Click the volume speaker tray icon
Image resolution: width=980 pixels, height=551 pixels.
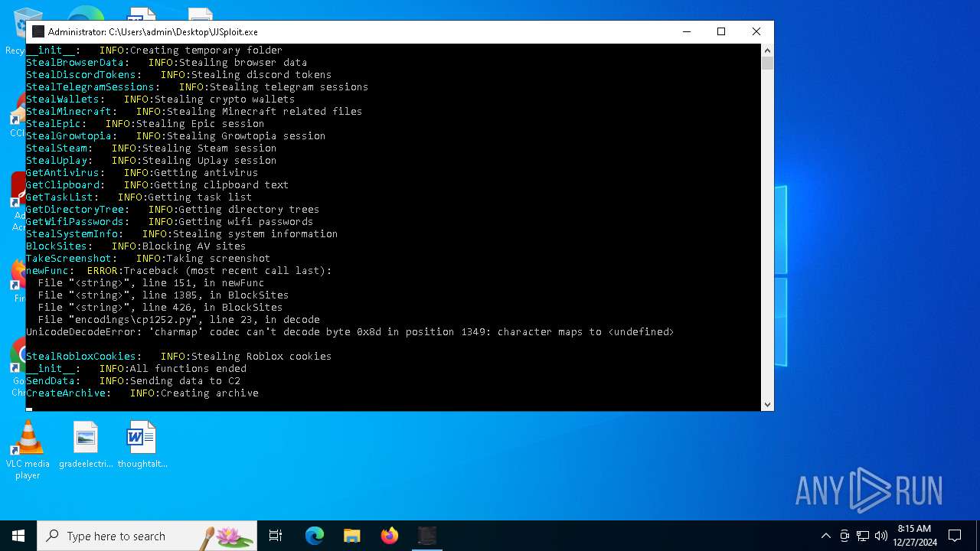[x=881, y=536]
